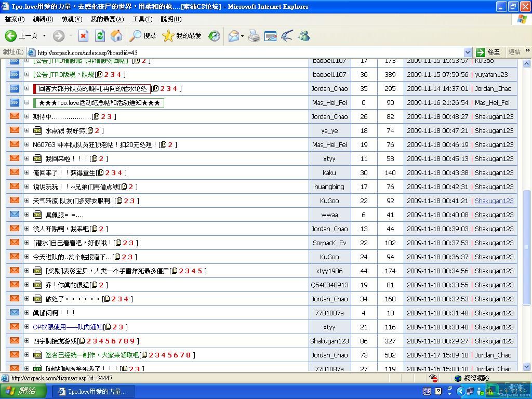Click the Windows 開始 Start button
The height and width of the screenshot is (399, 532).
point(21,391)
